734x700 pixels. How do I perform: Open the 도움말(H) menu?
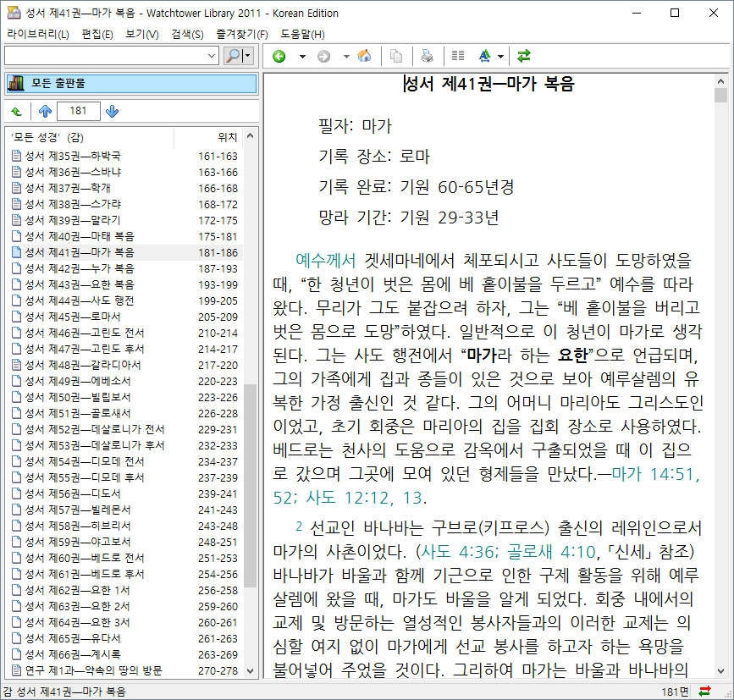[x=302, y=34]
